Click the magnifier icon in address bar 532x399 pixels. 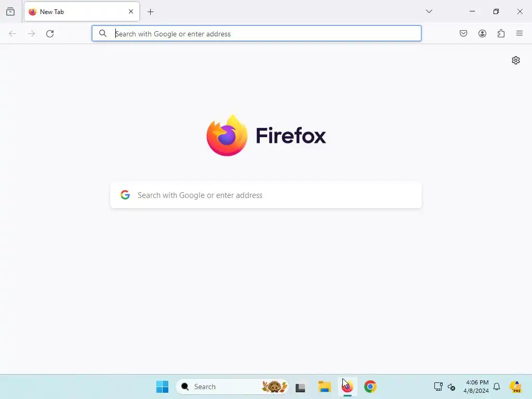[103, 33]
